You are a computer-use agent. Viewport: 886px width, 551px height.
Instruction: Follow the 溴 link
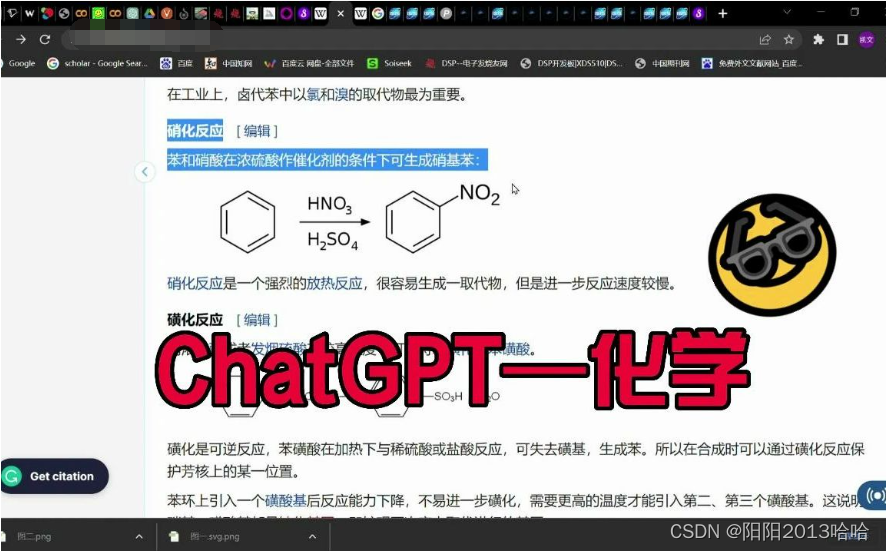point(341,94)
